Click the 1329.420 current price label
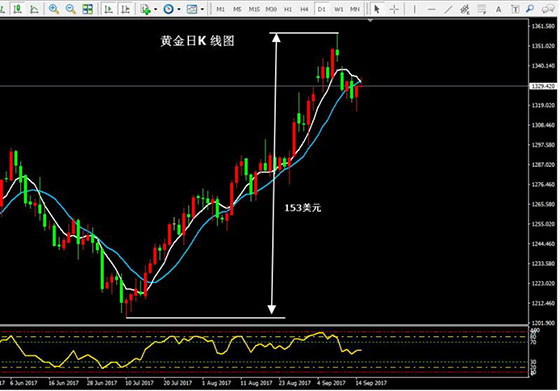 pos(543,86)
